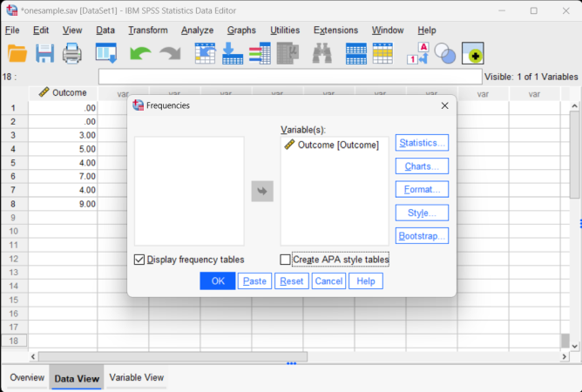582x392 pixels.
Task: Close the Frequencies dialog
Action: click(x=444, y=105)
